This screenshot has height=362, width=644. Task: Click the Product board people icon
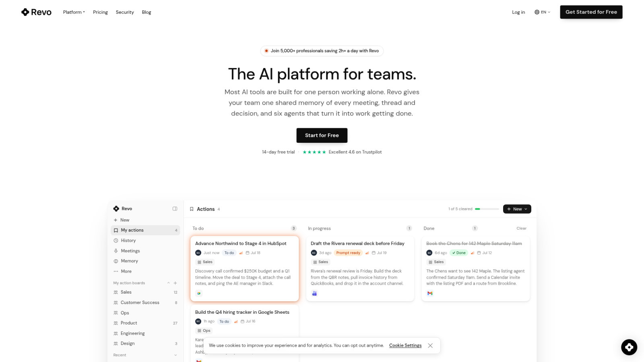point(116,323)
